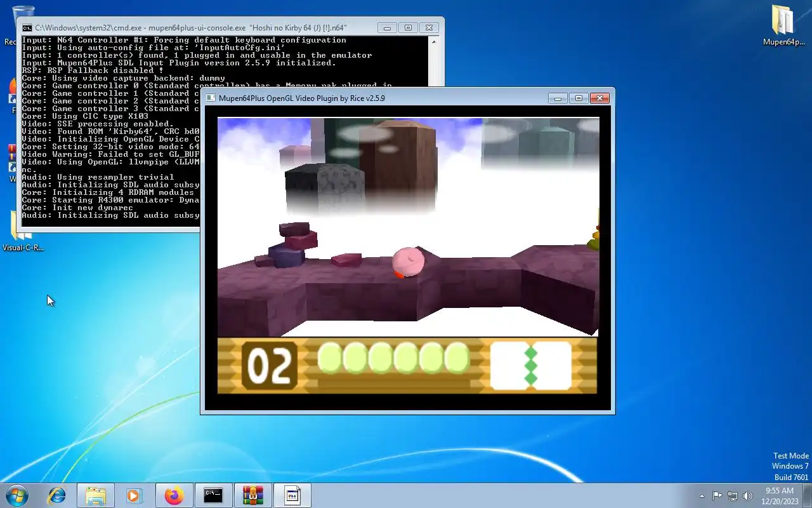Image resolution: width=812 pixels, height=508 pixels.
Task: Close the Mupen64Plus OpenGL video window
Action: pos(599,98)
